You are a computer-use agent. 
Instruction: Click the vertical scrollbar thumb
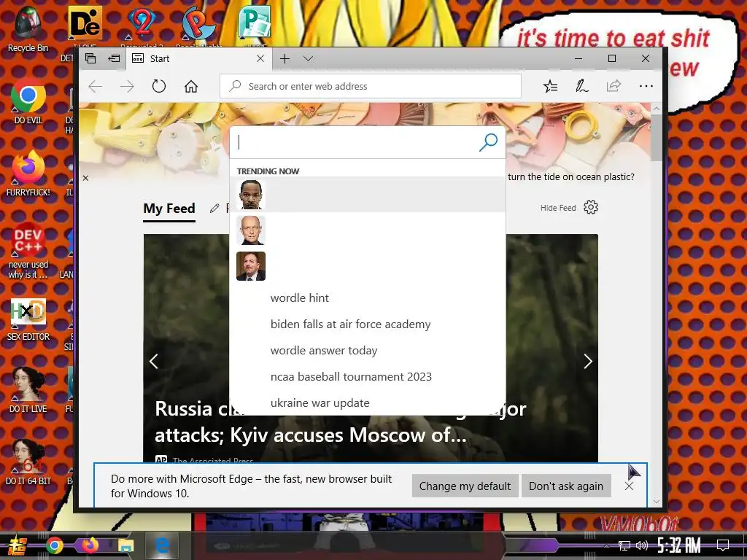[657, 138]
